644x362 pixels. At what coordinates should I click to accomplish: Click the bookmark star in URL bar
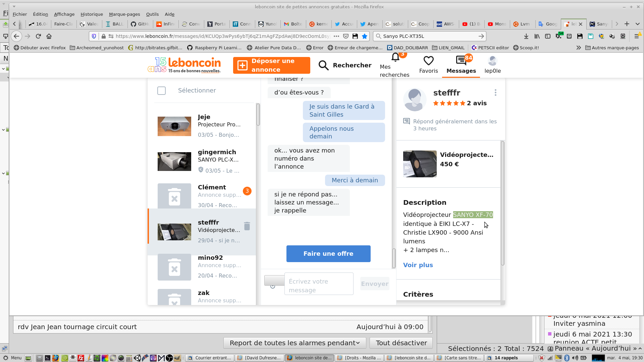[365, 36]
